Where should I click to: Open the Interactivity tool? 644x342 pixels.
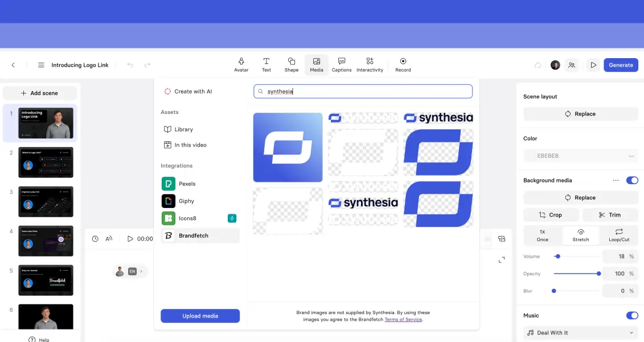(x=370, y=65)
